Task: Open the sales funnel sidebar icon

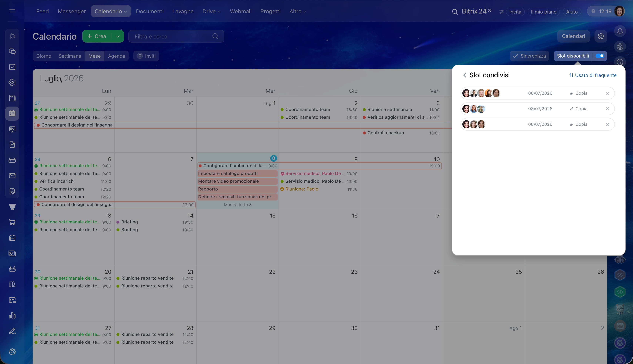Action: [x=12, y=207]
